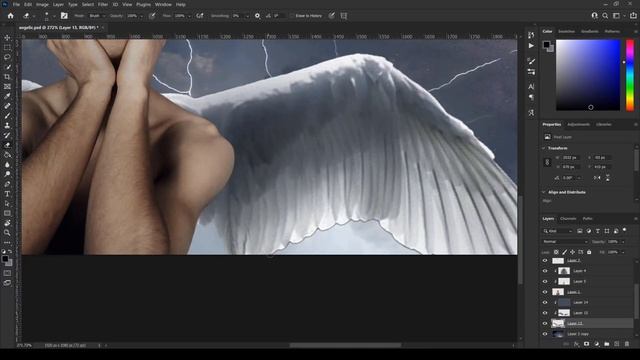Pick a color in the color field

pos(588,75)
